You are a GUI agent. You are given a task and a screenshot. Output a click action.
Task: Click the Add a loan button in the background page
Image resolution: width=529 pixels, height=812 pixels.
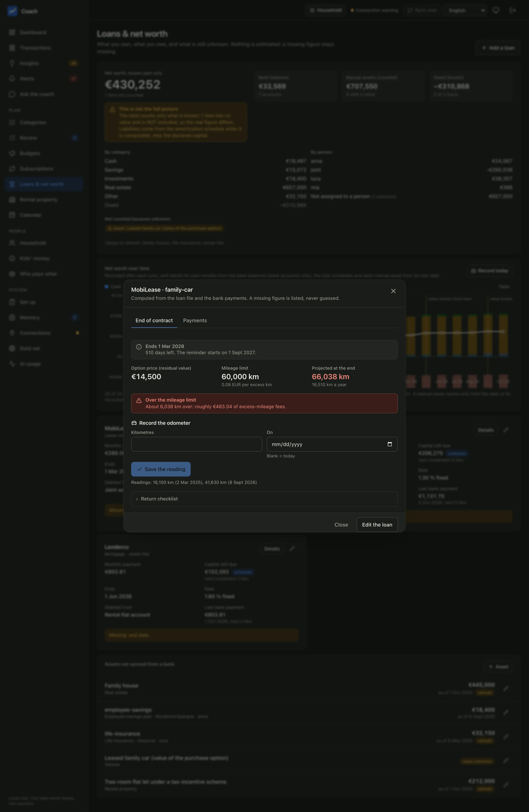point(498,48)
